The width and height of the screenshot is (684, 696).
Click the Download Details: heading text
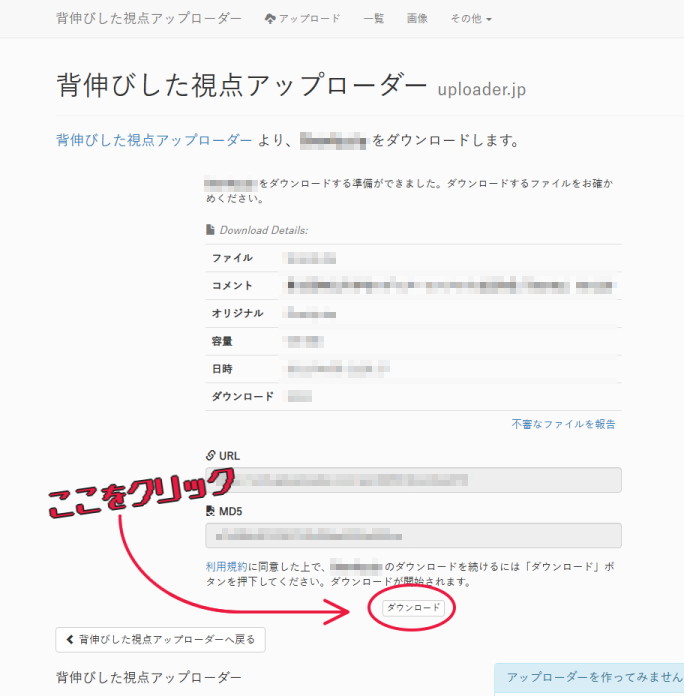coord(264,230)
